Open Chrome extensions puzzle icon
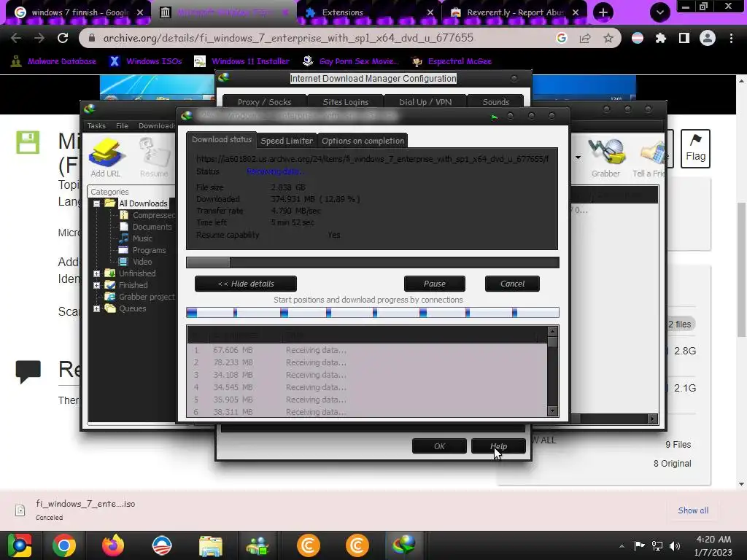 660,38
